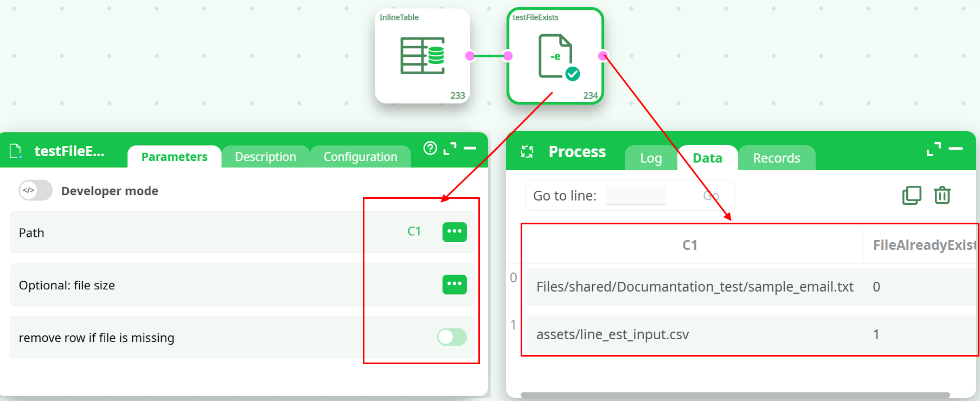This screenshot has height=401, width=980.
Task: Switch to the Description tab
Action: click(x=265, y=157)
